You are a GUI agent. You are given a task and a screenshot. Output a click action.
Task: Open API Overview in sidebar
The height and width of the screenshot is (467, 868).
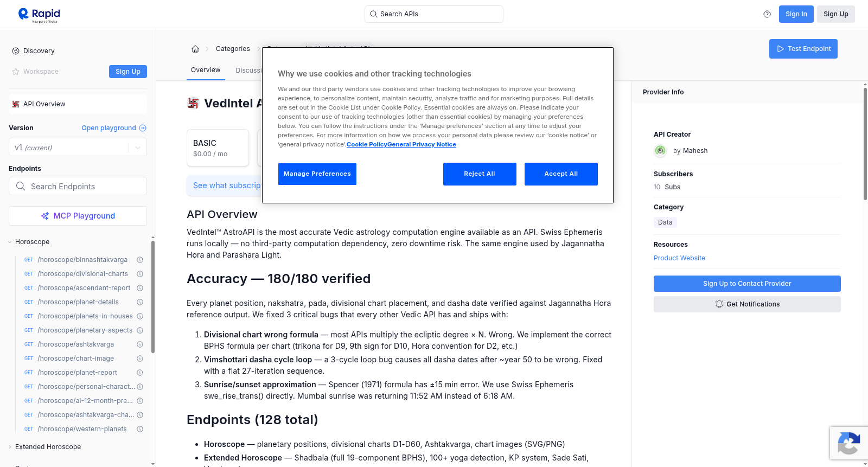(78, 104)
